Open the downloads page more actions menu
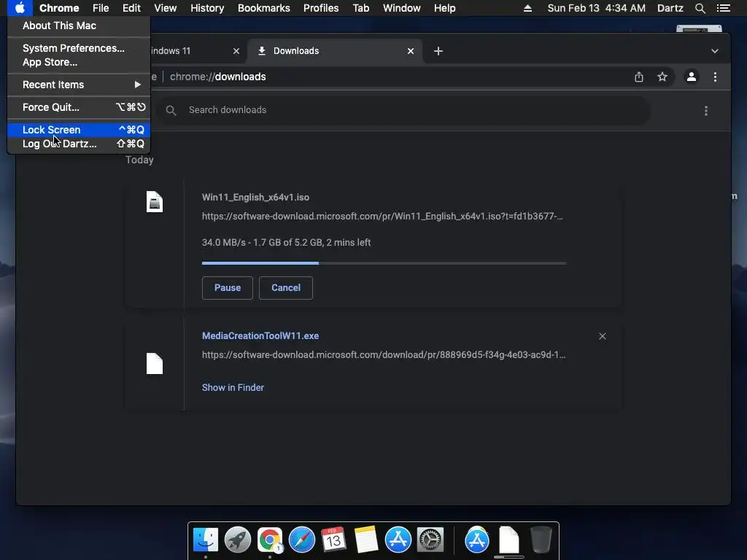Screen dimensions: 747x560 point(706,111)
